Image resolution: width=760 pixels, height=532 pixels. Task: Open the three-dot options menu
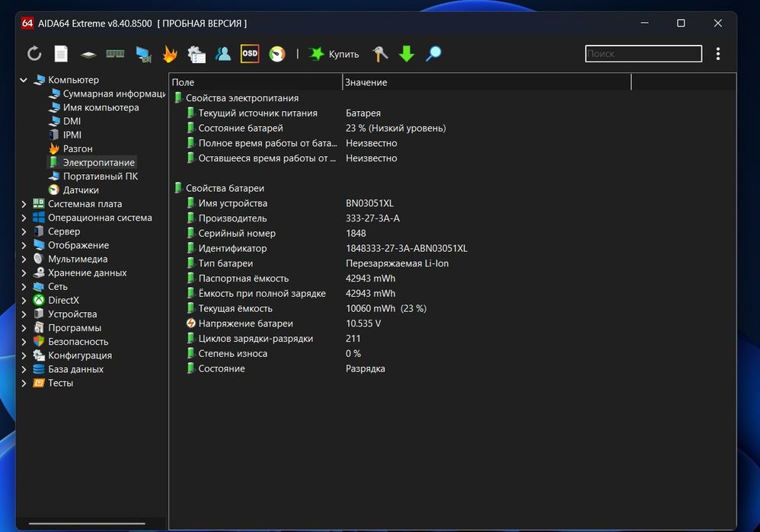(718, 54)
